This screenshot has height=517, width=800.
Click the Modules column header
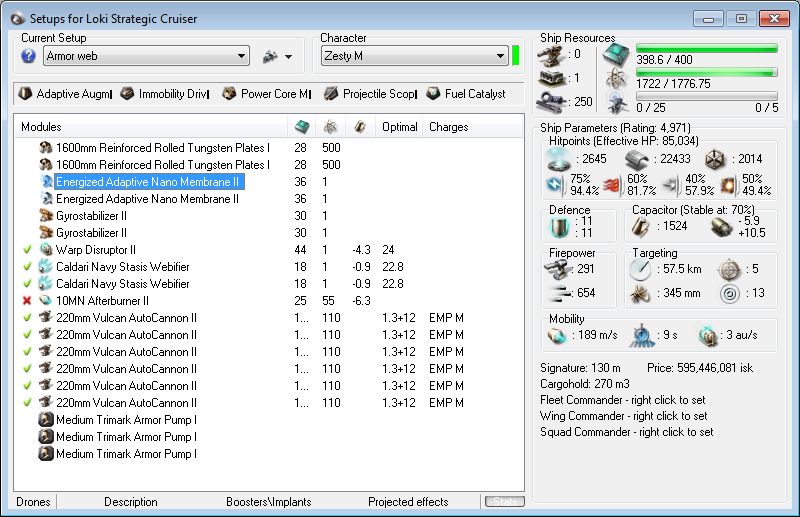[151, 127]
